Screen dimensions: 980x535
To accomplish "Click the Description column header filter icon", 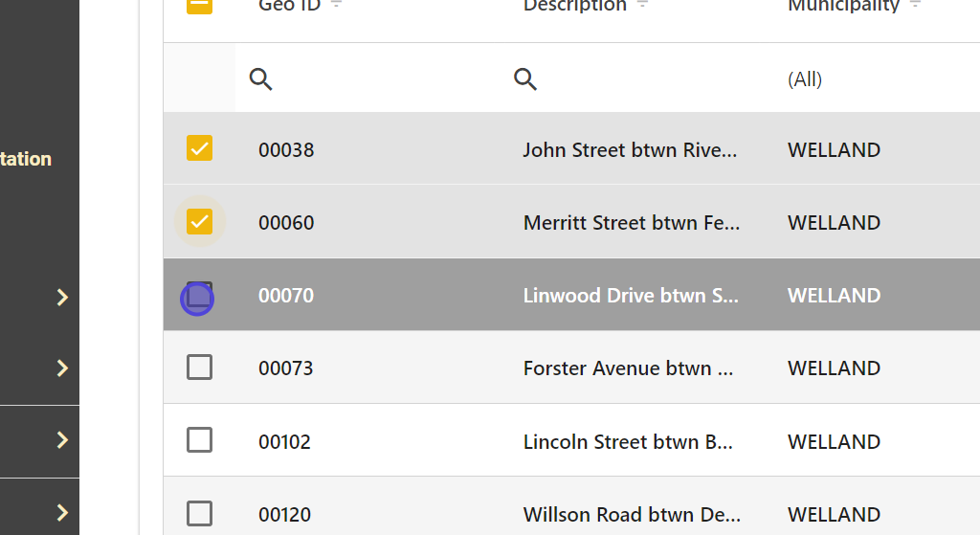I will pyautogui.click(x=642, y=5).
